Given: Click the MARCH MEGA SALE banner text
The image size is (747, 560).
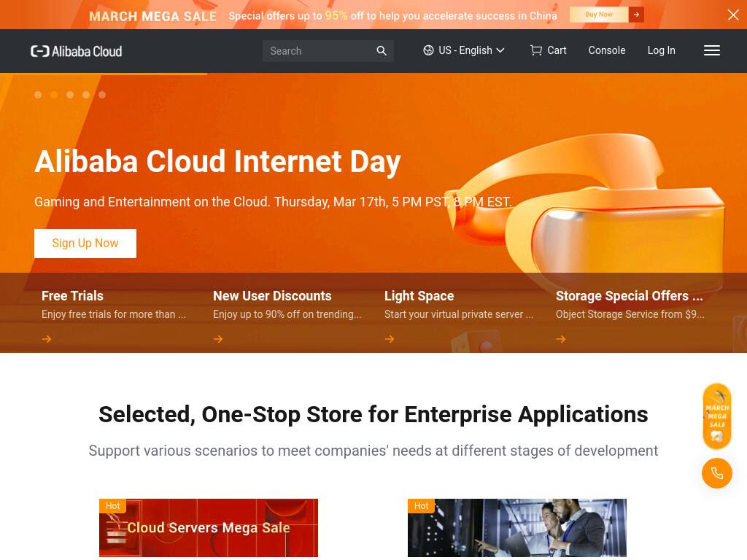Looking at the screenshot, I should click(152, 16).
